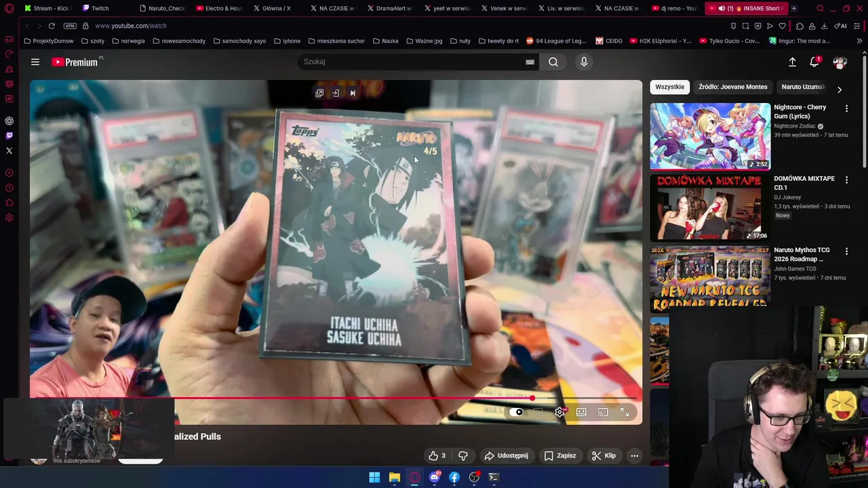Create a clip with Klip button
The width and height of the screenshot is (868, 488).
tap(604, 455)
